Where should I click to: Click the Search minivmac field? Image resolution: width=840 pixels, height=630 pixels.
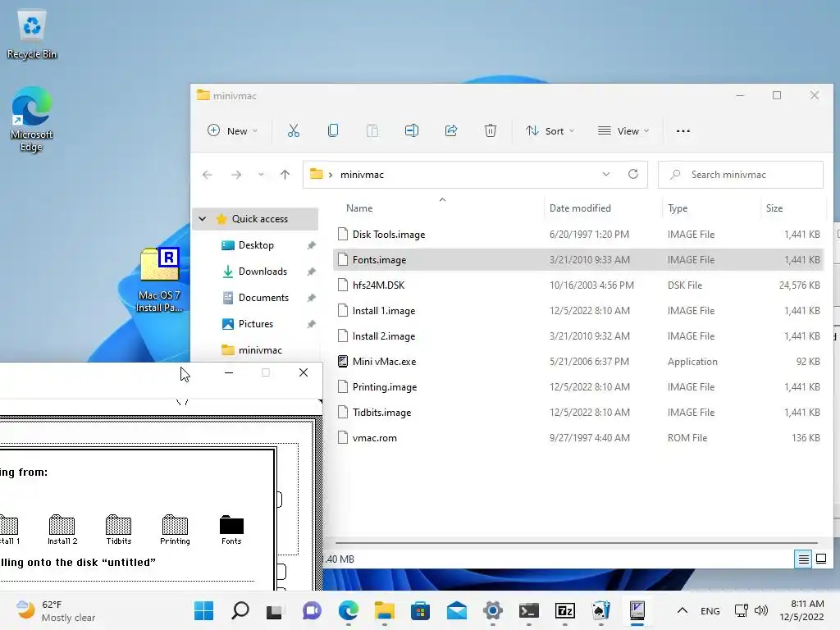[x=741, y=175]
